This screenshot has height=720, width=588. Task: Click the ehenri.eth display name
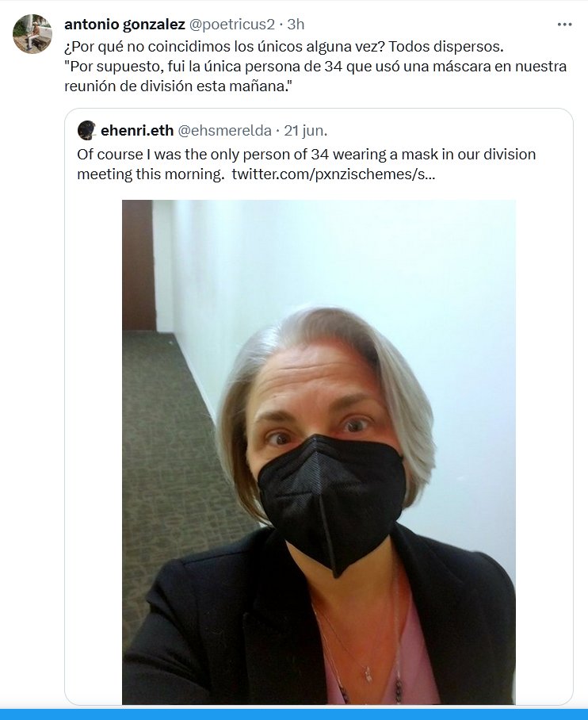(137, 131)
